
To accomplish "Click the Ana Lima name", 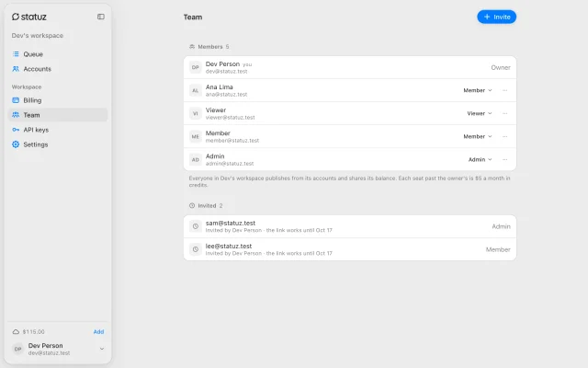I will 219,86.
